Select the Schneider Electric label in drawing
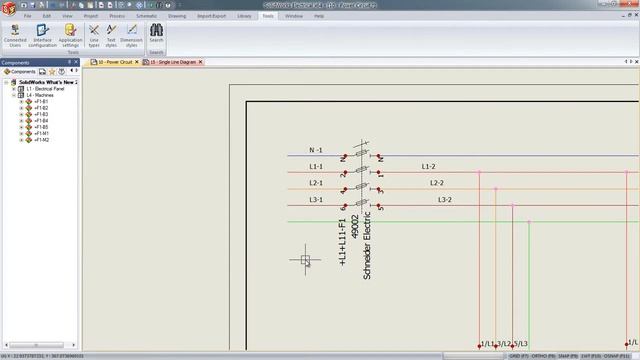Image resolution: width=640 pixels, height=360 pixels. coord(367,246)
